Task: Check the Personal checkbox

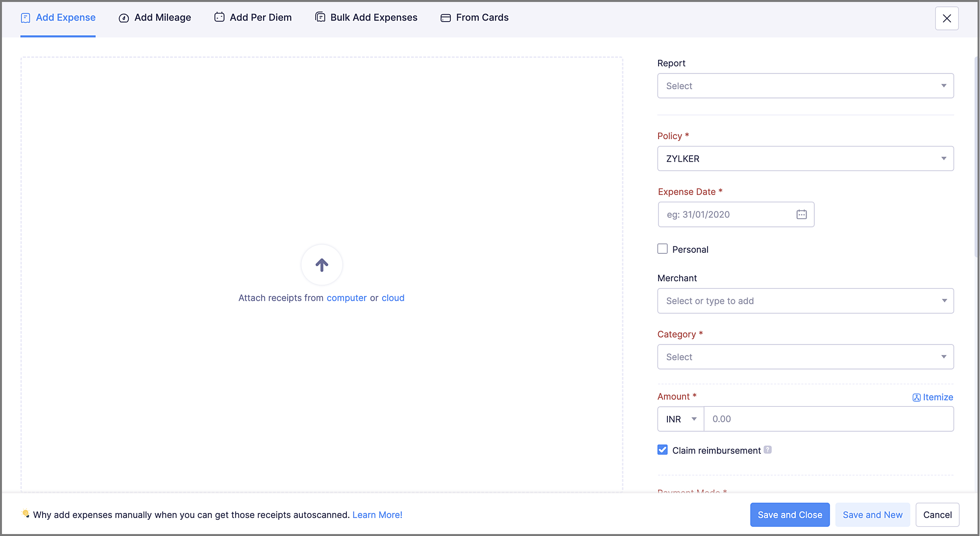Action: coord(662,249)
